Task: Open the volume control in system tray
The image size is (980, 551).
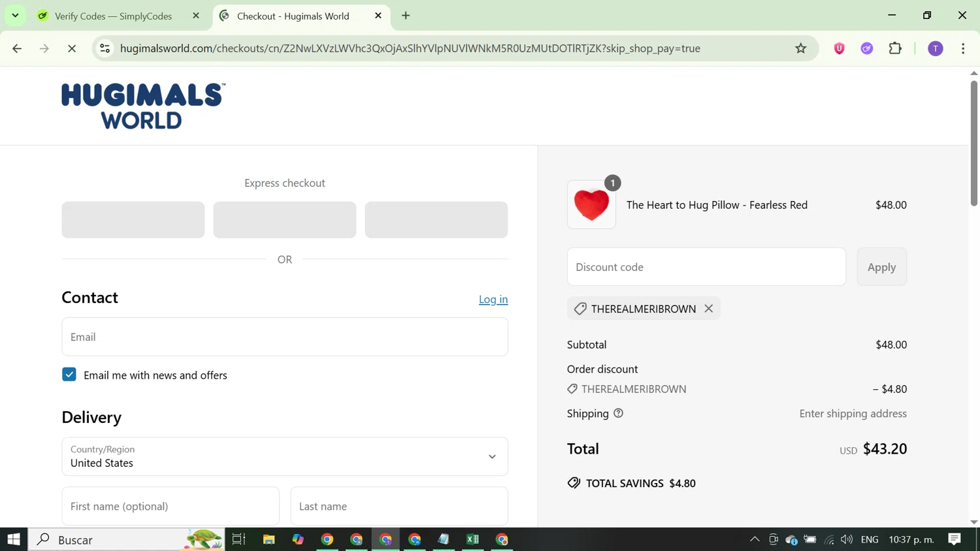Action: (x=847, y=539)
